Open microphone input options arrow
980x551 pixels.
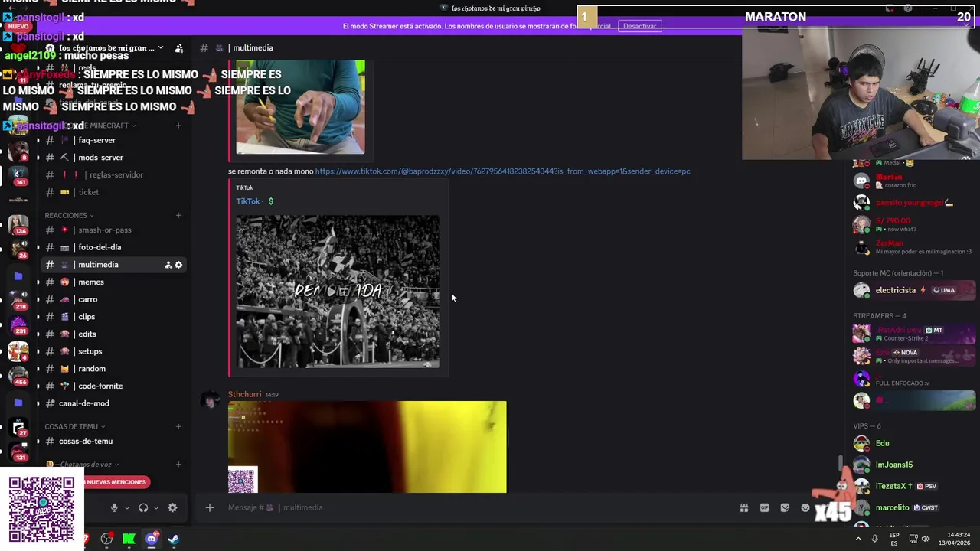click(x=126, y=507)
